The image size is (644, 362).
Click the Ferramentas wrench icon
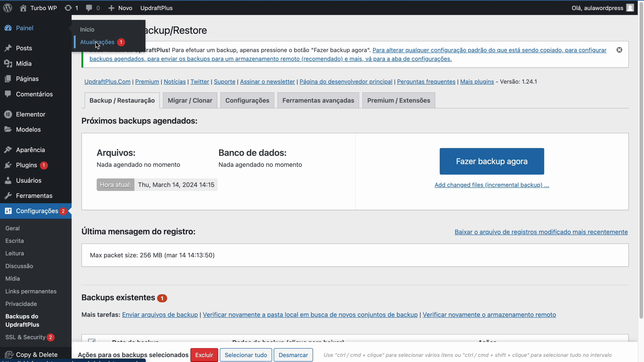click(x=8, y=196)
